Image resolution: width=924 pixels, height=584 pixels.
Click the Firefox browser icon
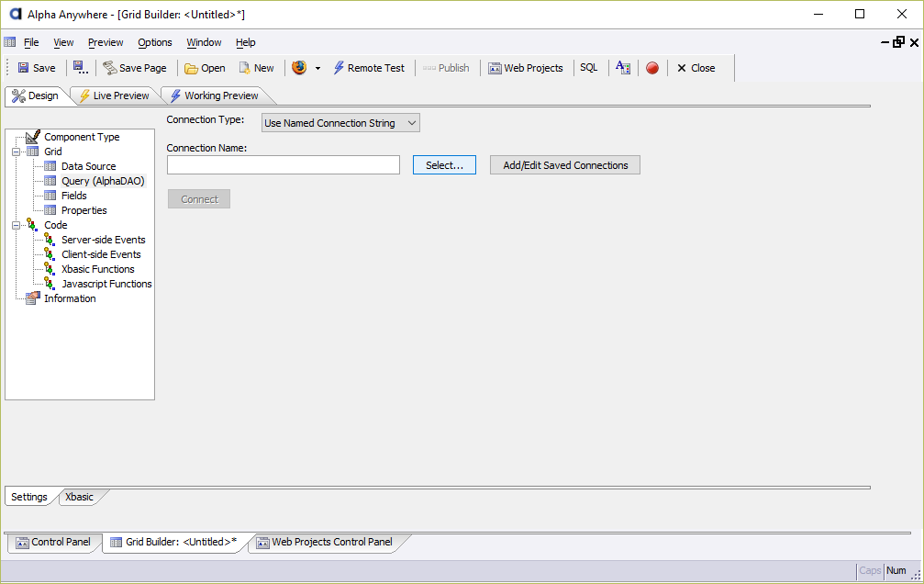point(299,67)
